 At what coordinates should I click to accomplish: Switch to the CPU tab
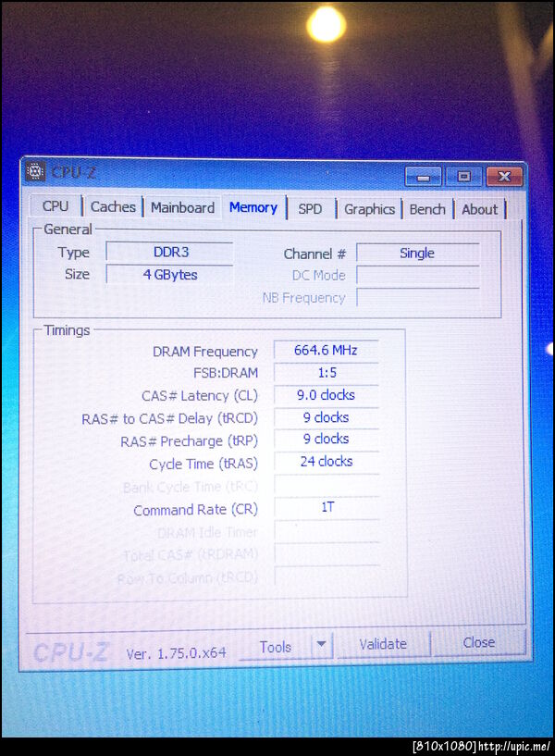pos(55,205)
